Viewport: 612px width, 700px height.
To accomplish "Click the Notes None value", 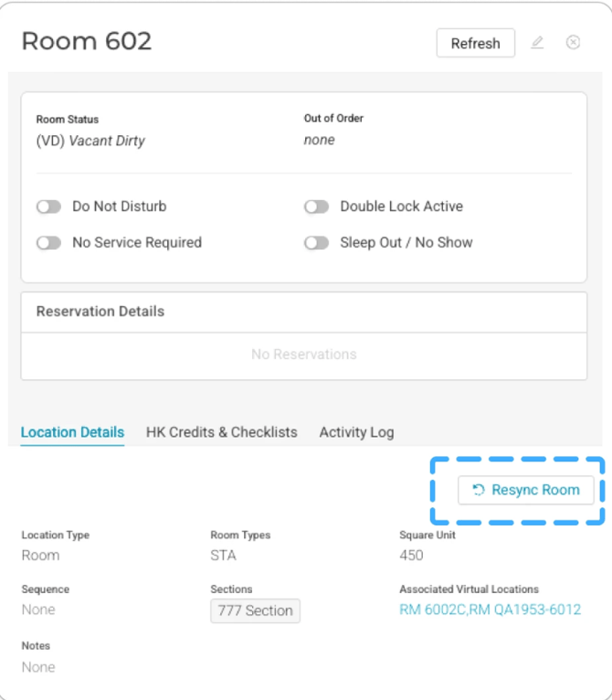I will (x=38, y=667).
